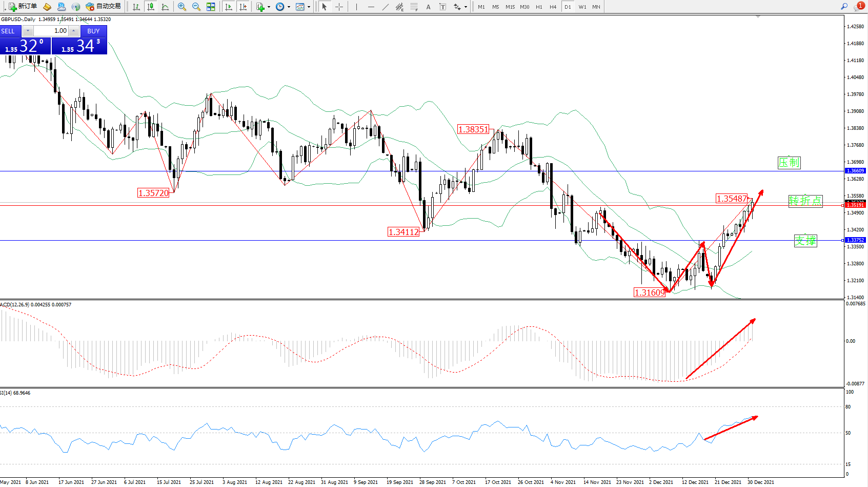
Task: Select the Fibonacci retracement tool
Action: pyautogui.click(x=414, y=7)
